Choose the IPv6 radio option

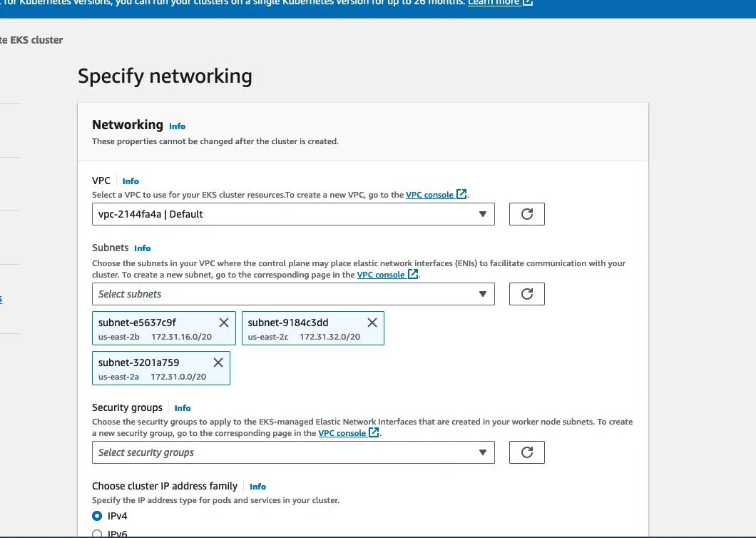pyautogui.click(x=97, y=534)
